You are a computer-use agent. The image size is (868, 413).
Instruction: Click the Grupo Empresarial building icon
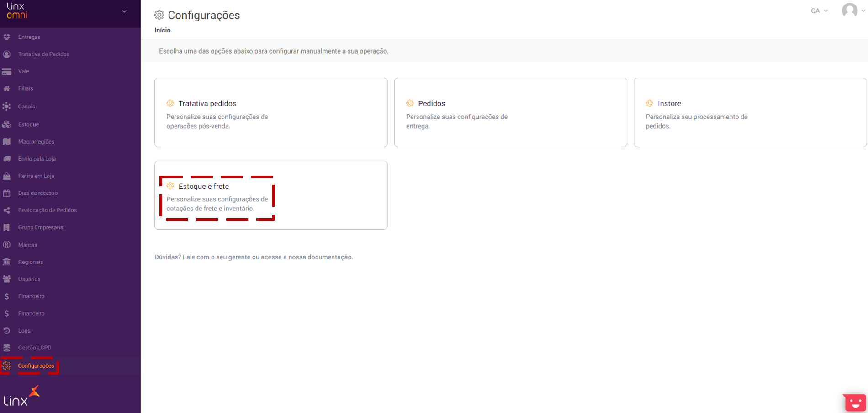(x=7, y=227)
